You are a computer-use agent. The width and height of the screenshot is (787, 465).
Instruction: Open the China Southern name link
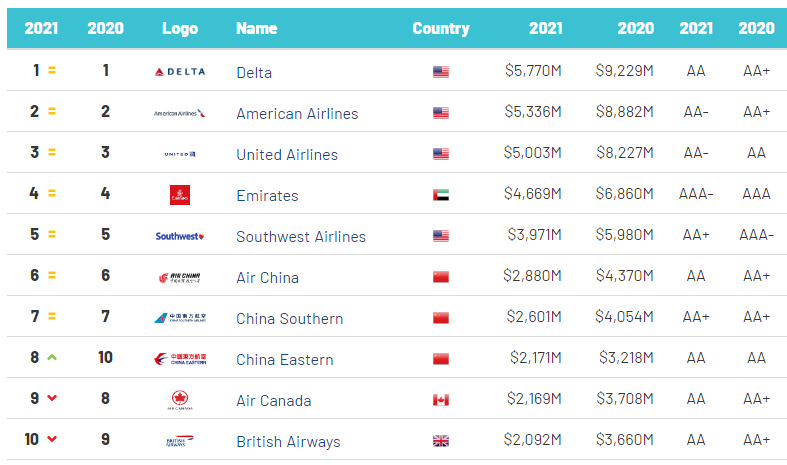click(x=289, y=319)
